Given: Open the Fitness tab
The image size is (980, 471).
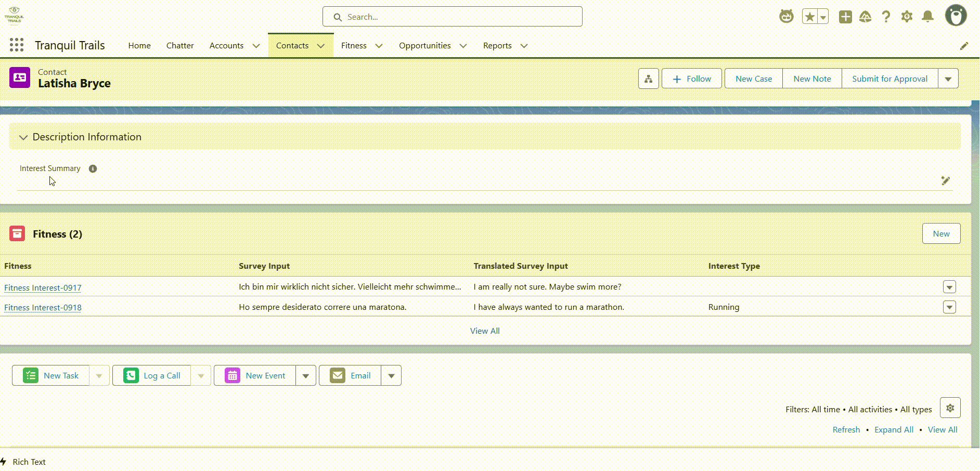Looking at the screenshot, I should tap(354, 46).
